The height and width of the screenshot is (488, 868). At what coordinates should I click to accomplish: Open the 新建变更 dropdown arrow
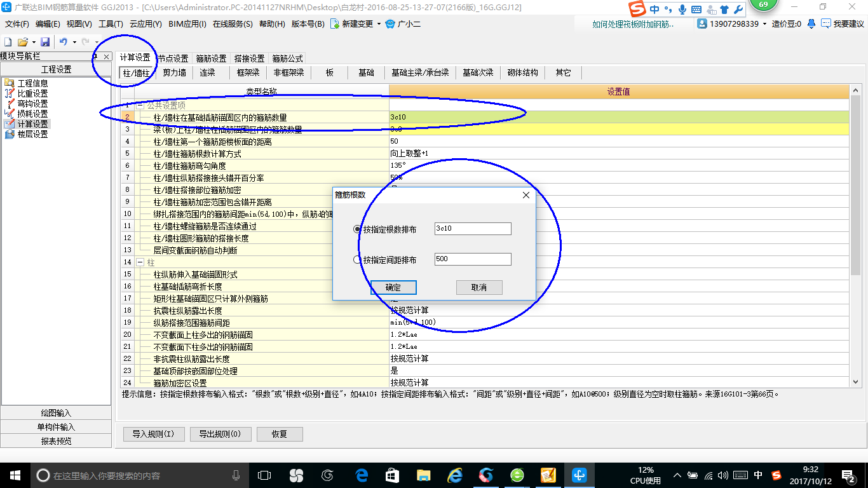click(379, 24)
